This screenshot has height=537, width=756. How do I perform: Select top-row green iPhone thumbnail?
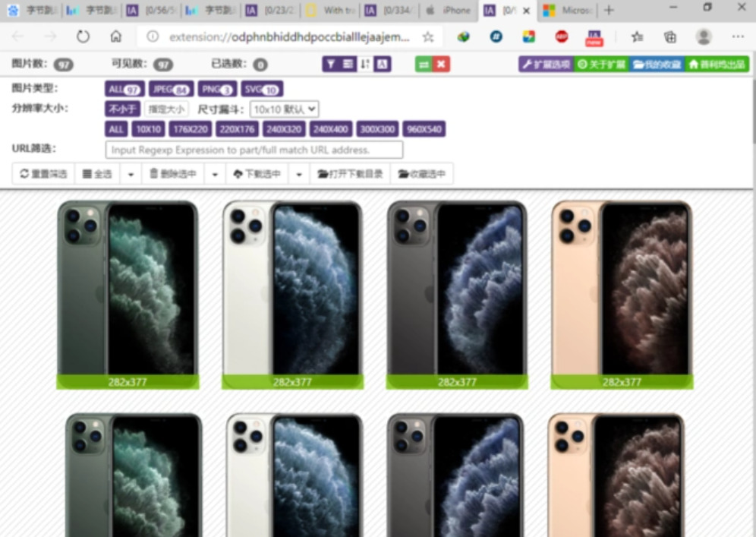[128, 294]
